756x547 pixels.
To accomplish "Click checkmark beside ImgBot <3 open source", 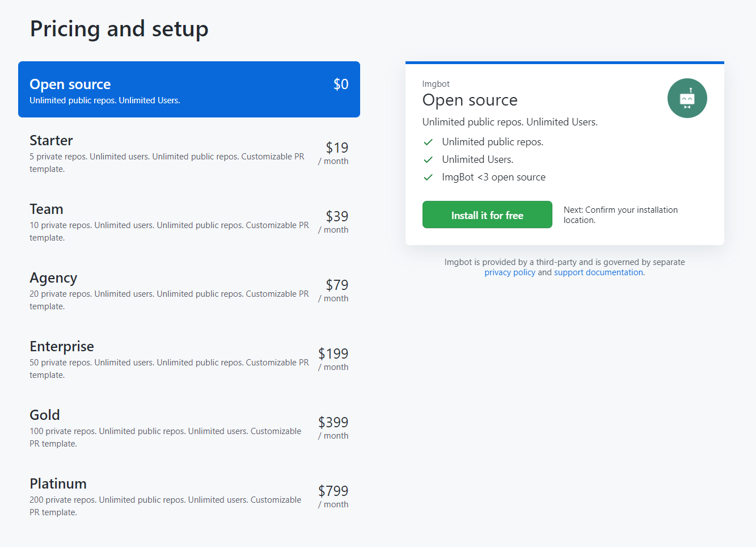I will pyautogui.click(x=428, y=177).
